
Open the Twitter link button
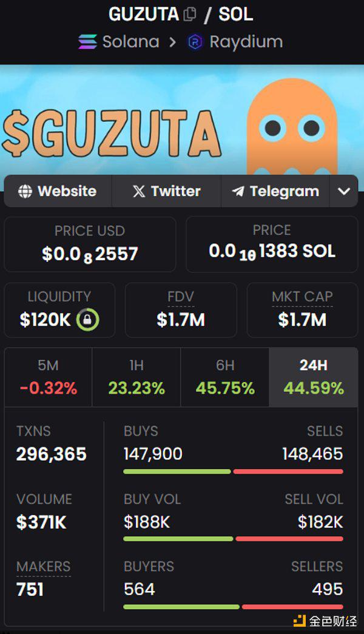[x=166, y=192]
